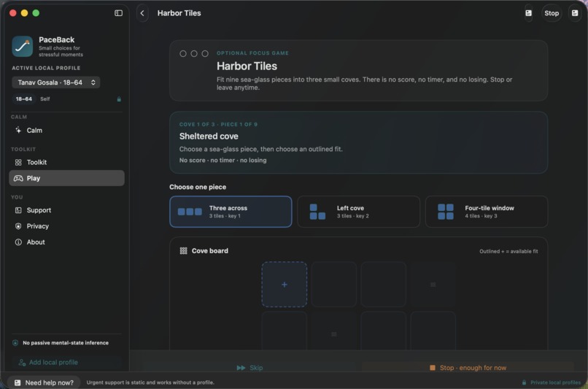Place piece on outlined plus cell
This screenshot has height=389, width=588.
[x=285, y=285]
